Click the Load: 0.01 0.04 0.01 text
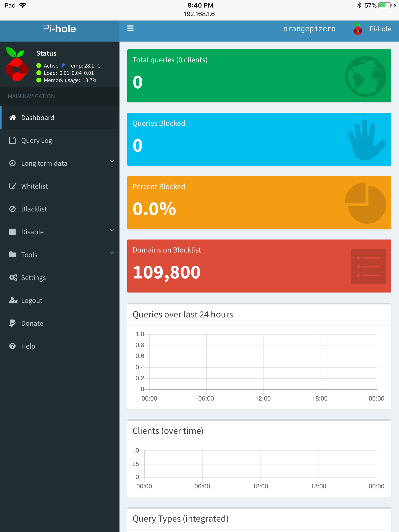Image resolution: width=399 pixels, height=532 pixels. (x=69, y=73)
